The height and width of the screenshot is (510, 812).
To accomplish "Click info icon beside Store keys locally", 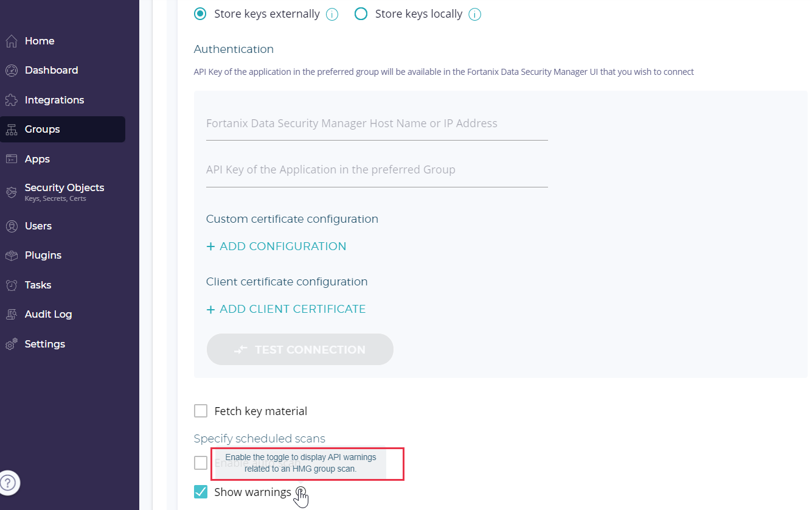I will pyautogui.click(x=475, y=15).
